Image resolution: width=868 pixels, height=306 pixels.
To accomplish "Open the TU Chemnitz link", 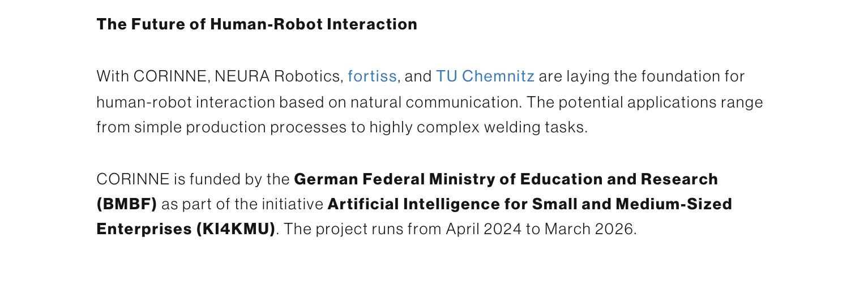I will click(485, 76).
